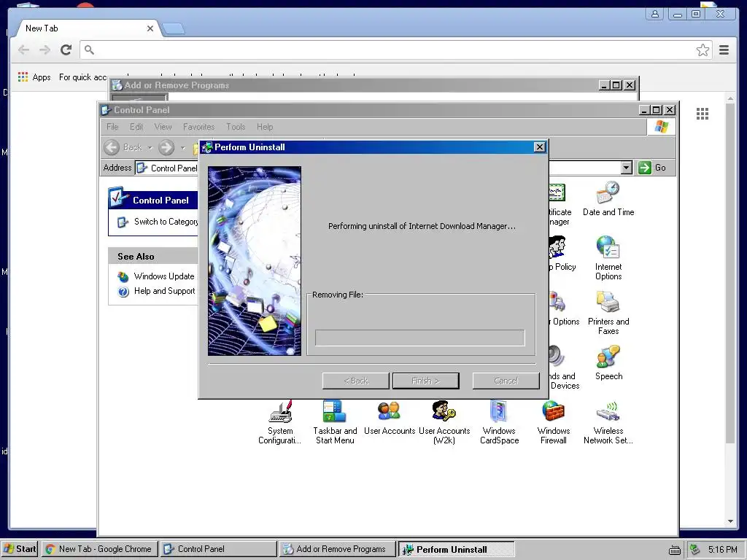Click the Cancel button in uninstall dialog

click(506, 381)
